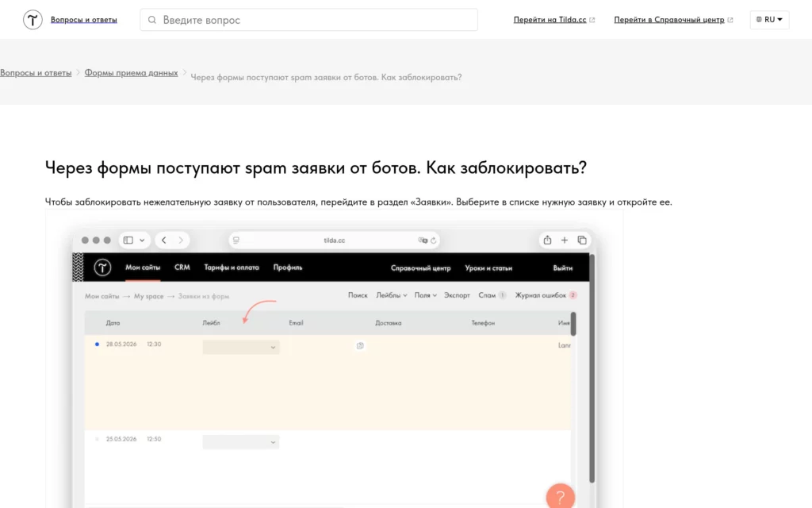The height and width of the screenshot is (508, 812).
Task: Open the RU language dropdown
Action: 769,20
